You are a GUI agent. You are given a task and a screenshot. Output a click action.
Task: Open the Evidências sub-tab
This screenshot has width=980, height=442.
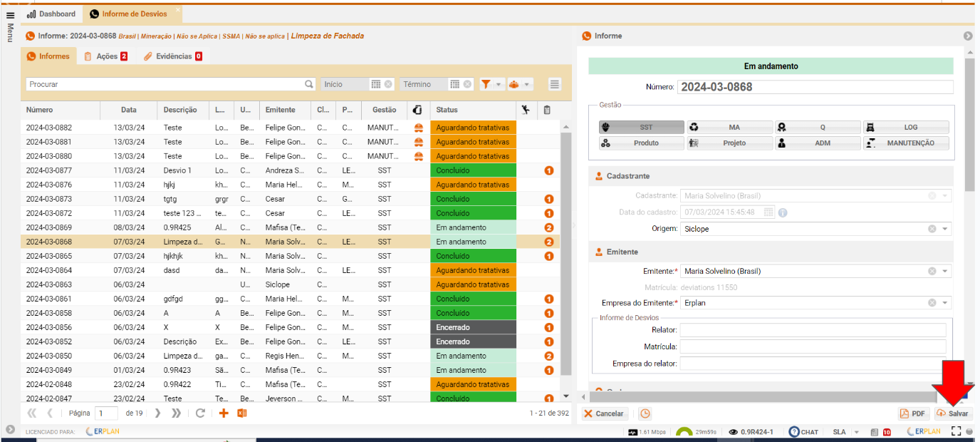point(172,56)
